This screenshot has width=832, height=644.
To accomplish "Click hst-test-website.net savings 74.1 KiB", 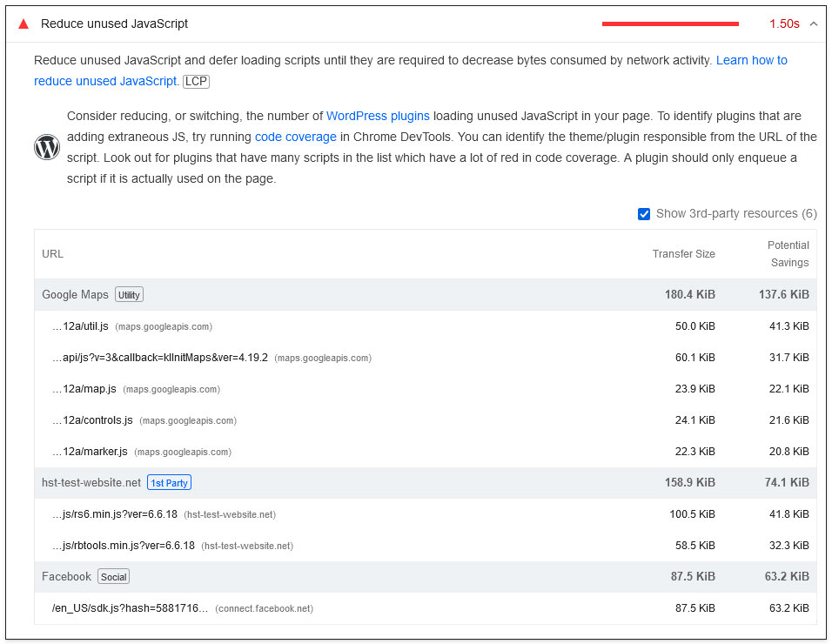I will [x=787, y=482].
